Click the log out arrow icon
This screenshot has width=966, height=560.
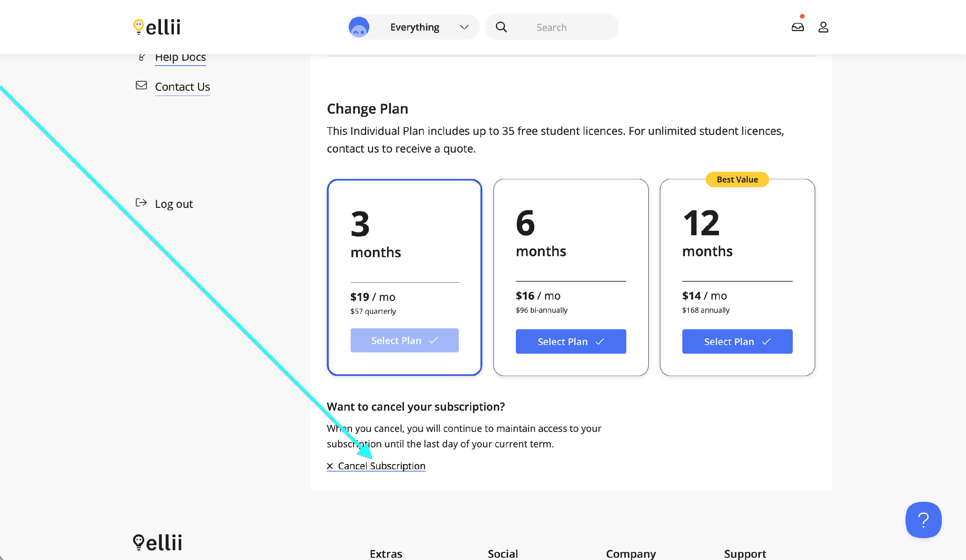click(x=141, y=203)
